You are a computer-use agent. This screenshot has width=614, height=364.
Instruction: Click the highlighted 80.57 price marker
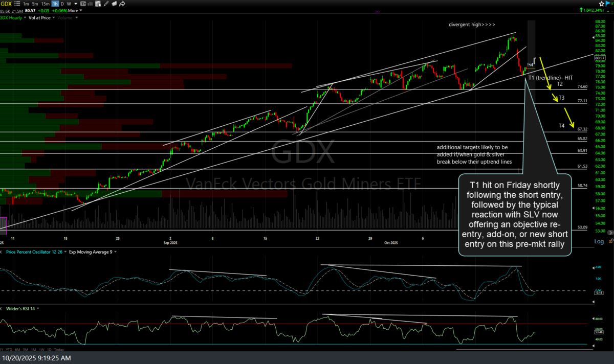(x=599, y=58)
